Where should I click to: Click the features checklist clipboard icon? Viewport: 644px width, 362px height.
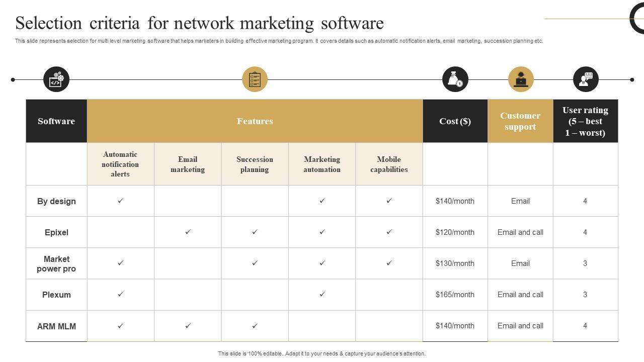255,79
